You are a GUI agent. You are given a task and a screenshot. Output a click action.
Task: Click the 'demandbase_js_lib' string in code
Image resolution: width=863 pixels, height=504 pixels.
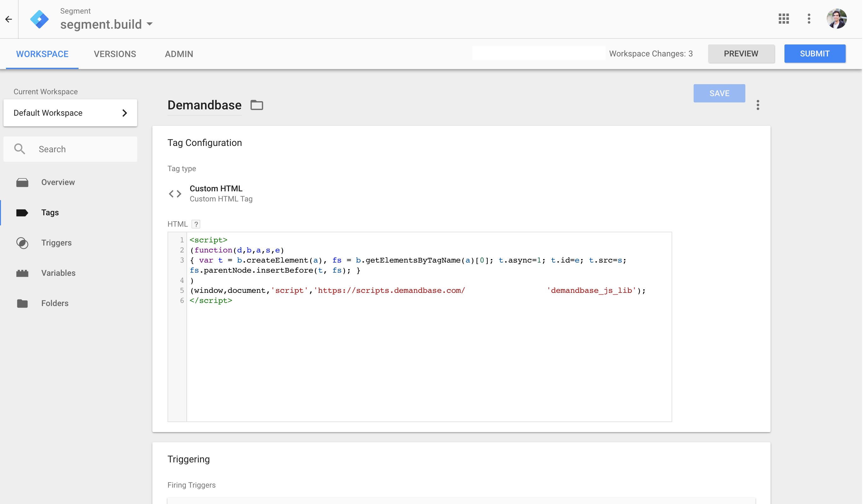592,291
